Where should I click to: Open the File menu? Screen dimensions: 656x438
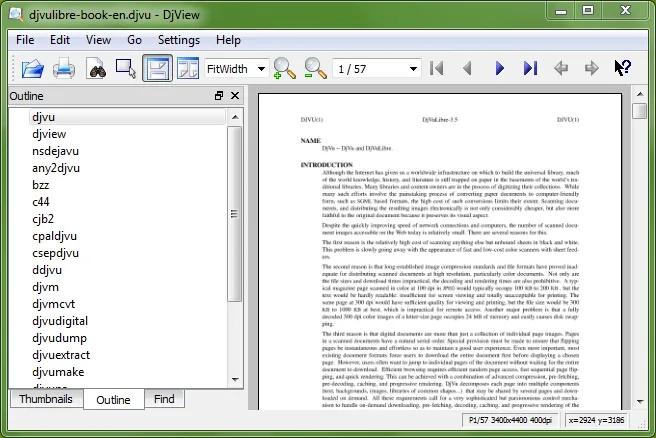[25, 40]
